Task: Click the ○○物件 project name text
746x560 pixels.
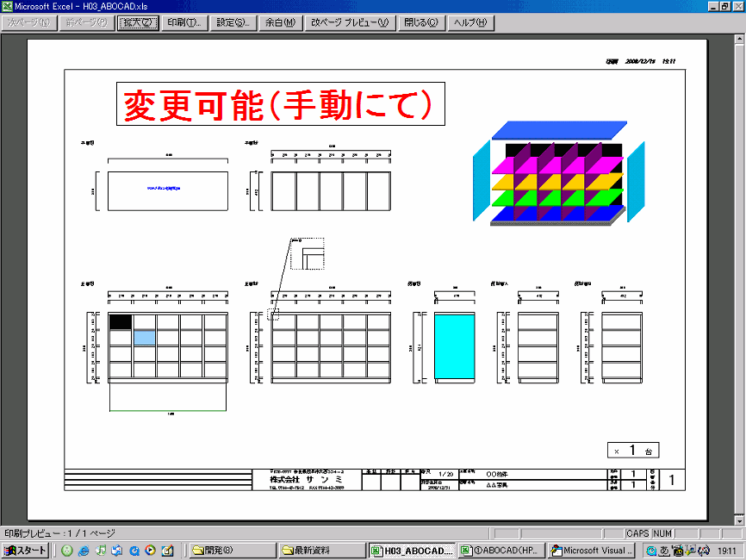Action: point(497,474)
